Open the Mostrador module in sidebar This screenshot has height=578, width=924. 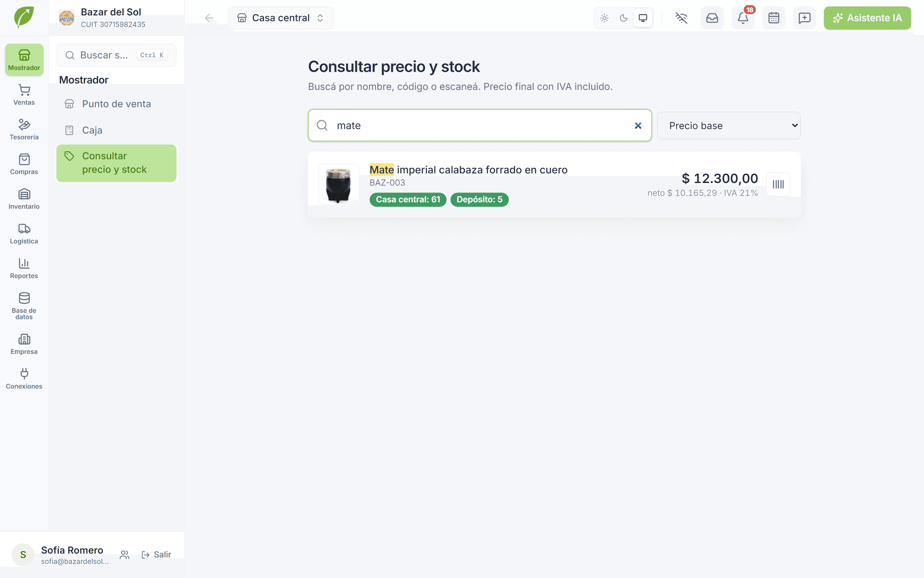pyautogui.click(x=24, y=60)
